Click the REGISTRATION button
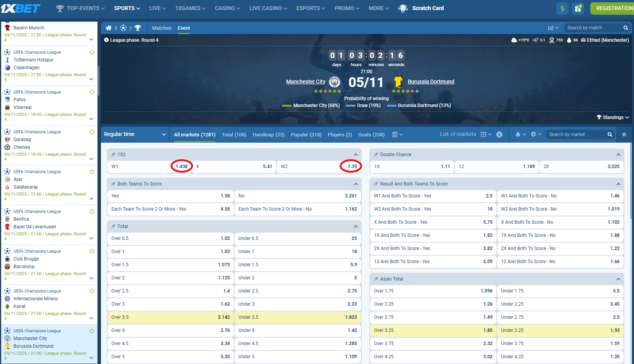 click(614, 8)
